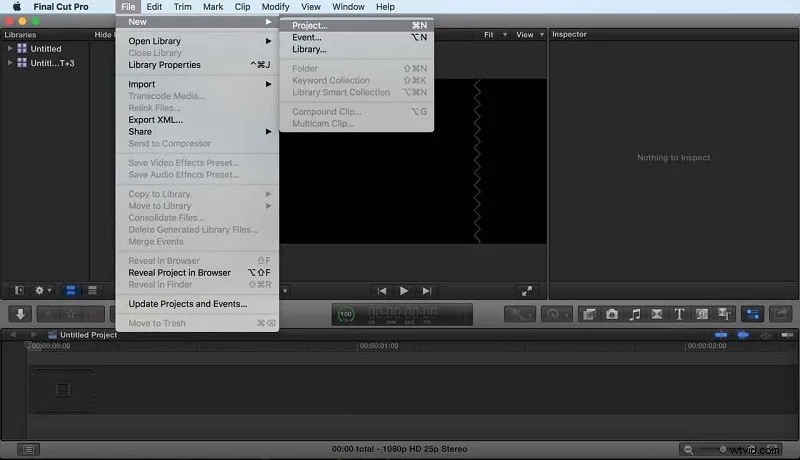Viewport: 800px width, 460px height.
Task: Open the Photos browser camera icon
Action: click(612, 314)
